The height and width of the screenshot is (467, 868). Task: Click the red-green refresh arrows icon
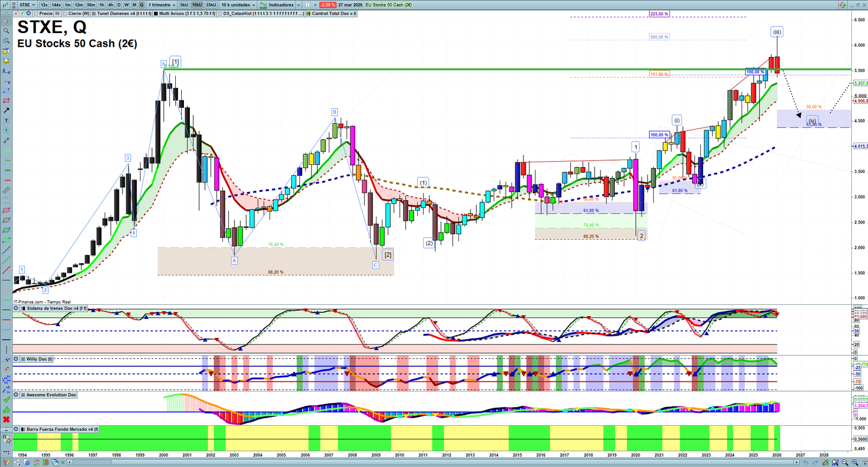coord(843,5)
